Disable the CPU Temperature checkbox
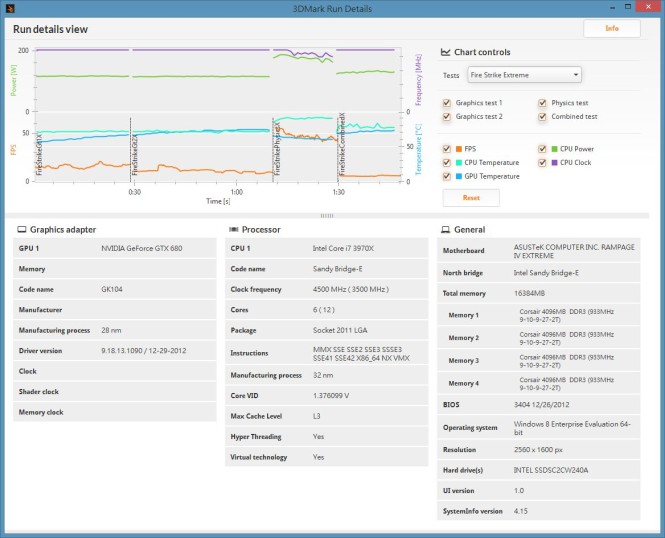The height and width of the screenshot is (538, 665). 446,162
